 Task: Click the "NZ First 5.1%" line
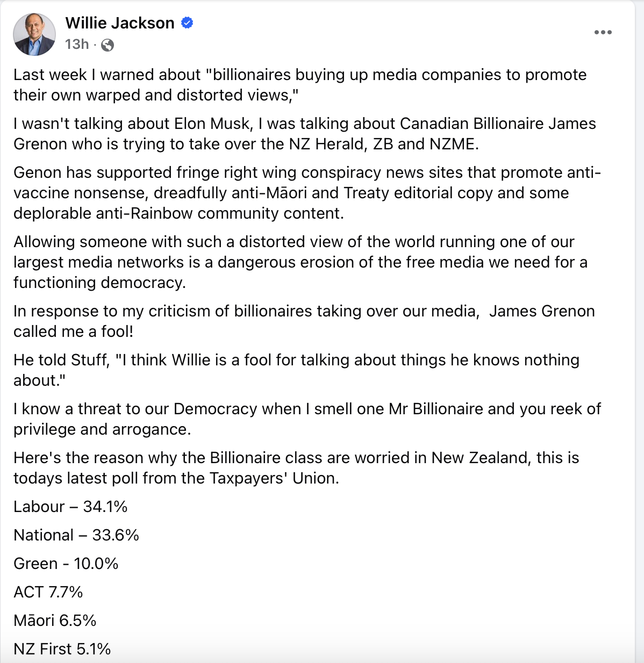[x=62, y=649]
